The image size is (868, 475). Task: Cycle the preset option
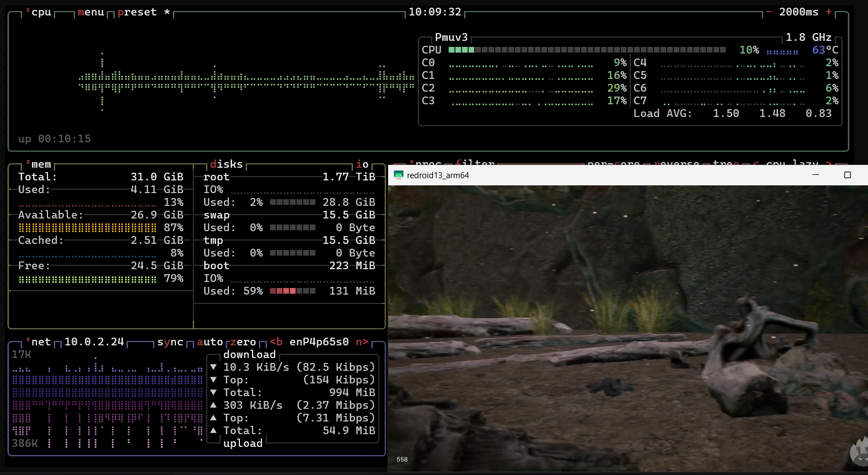coord(137,12)
